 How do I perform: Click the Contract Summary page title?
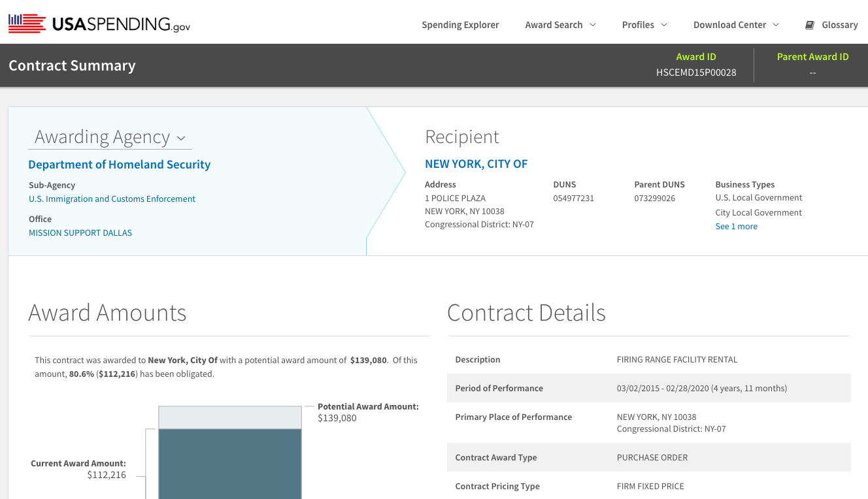coord(72,65)
